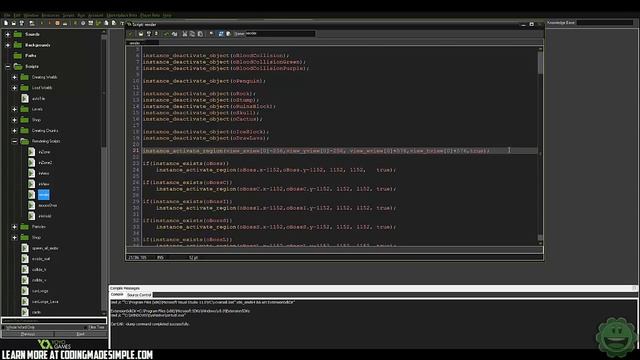
Task: Click the Particles folder icon
Action: [x=24, y=227]
